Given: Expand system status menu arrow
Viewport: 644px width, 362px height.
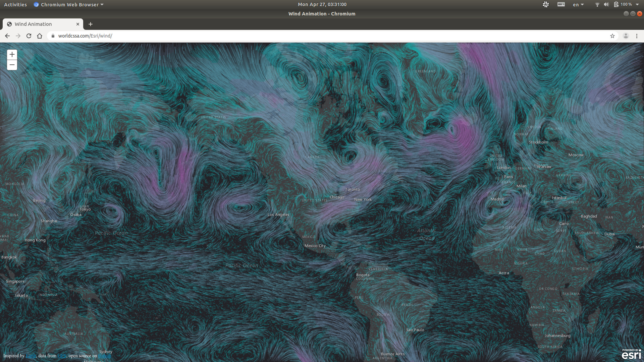Looking at the screenshot, I should coord(637,4).
